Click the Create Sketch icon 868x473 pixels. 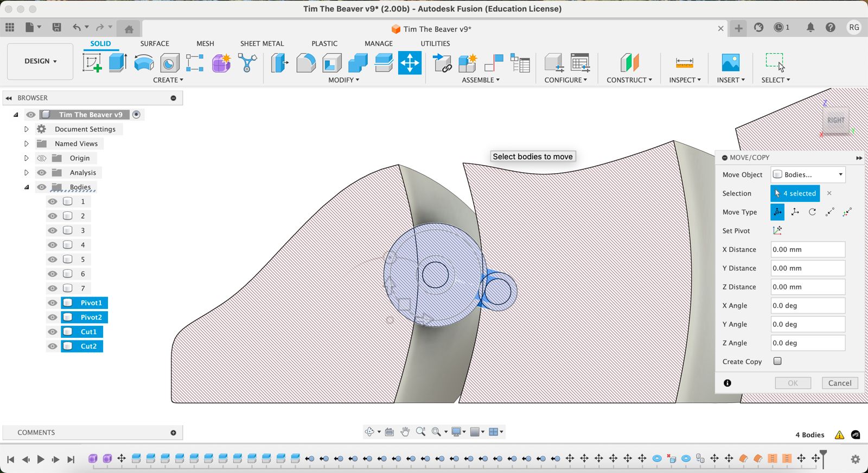click(x=92, y=63)
